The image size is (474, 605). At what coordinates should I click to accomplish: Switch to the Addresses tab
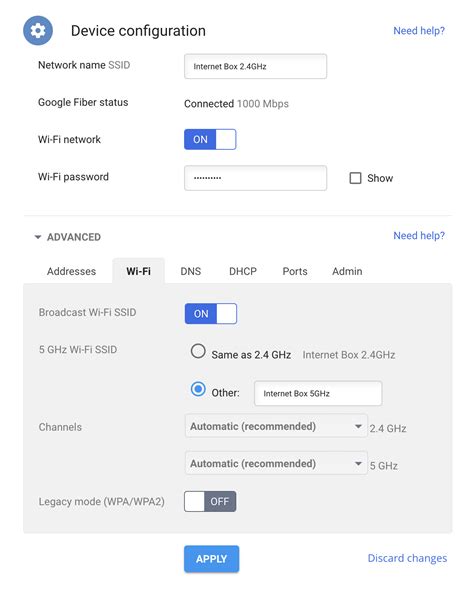(x=71, y=271)
